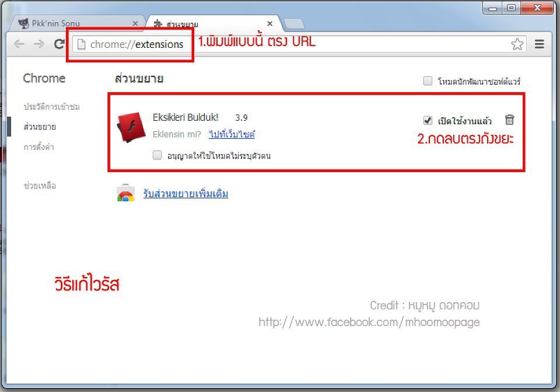Go forward using the forward arrow
The height and width of the screenshot is (392, 560).
coord(38,44)
